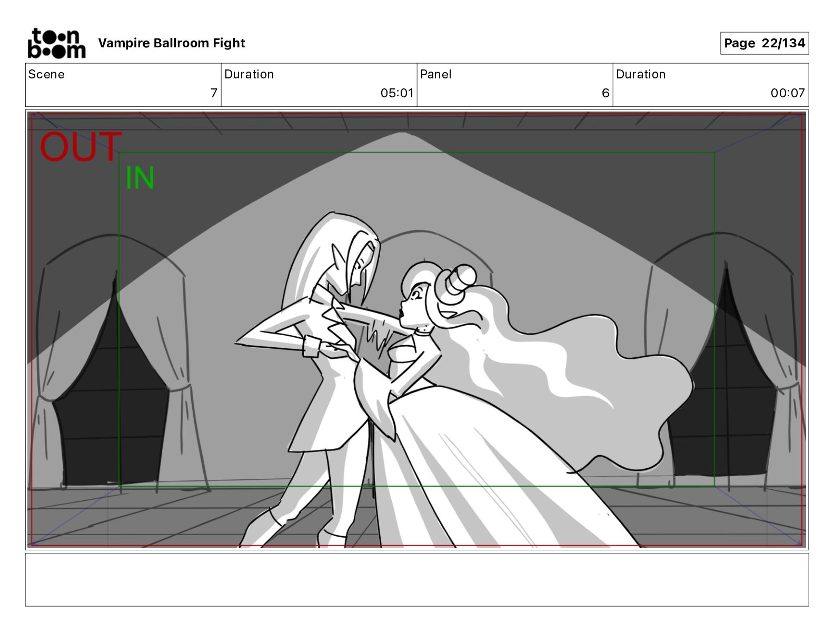Screen dimensions: 834x644
Task: Click the red 'OUT' camera frame label
Action: click(x=81, y=147)
